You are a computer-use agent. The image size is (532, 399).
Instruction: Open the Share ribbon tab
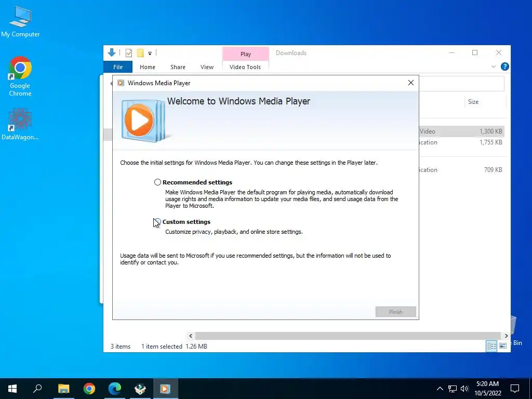178,67
